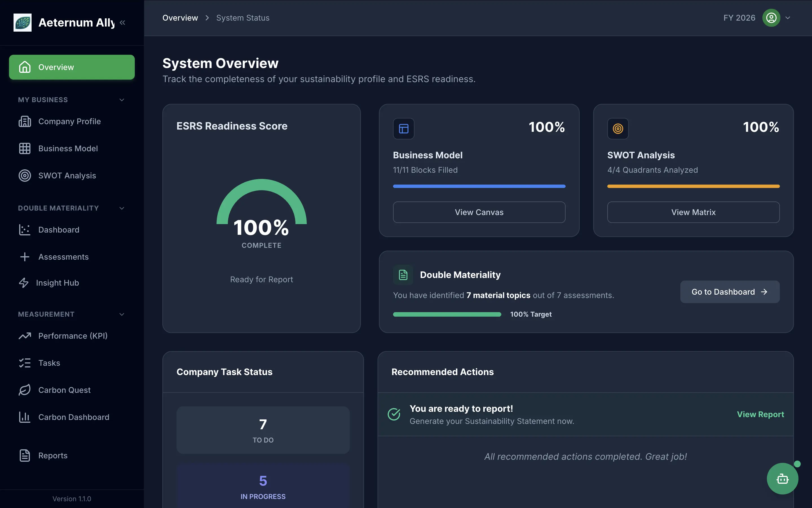Click the Business Model card layout icon
Screen dimensions: 812x508
pos(404,129)
